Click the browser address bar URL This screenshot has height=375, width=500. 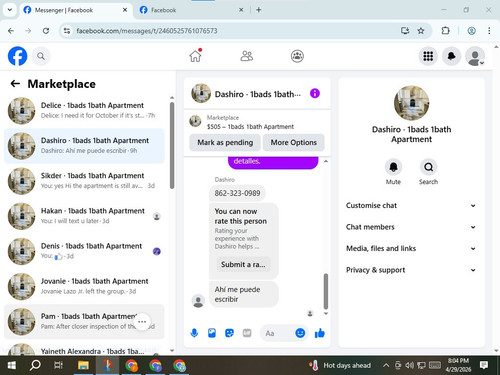tap(147, 31)
